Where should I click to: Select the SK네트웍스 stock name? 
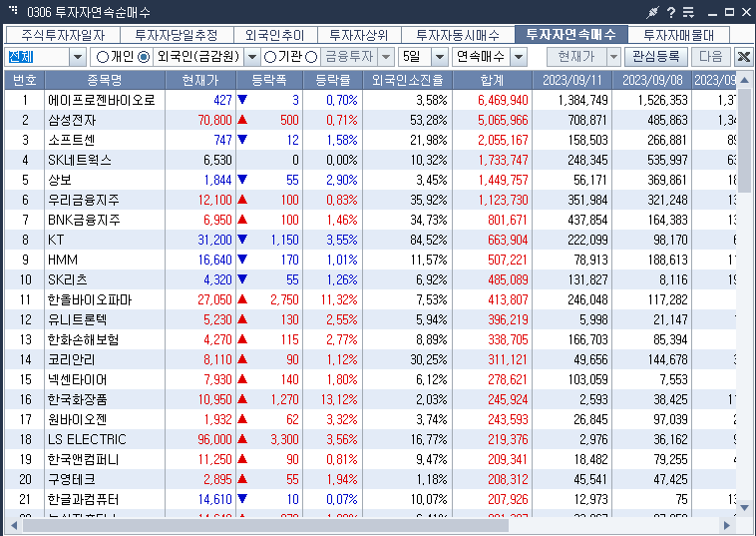click(80, 160)
